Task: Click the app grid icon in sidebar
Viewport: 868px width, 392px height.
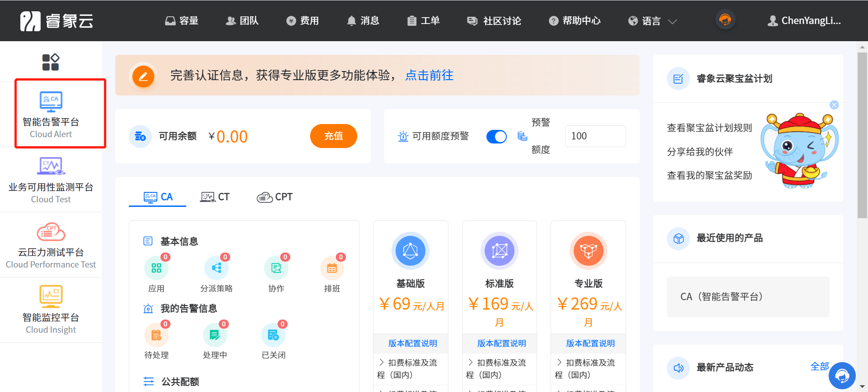Action: 51,62
